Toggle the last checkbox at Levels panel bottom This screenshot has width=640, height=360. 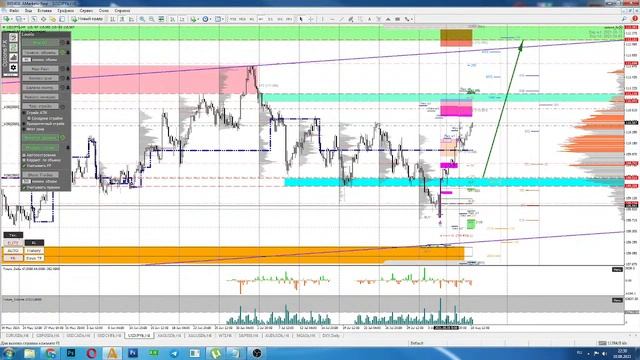(24, 187)
